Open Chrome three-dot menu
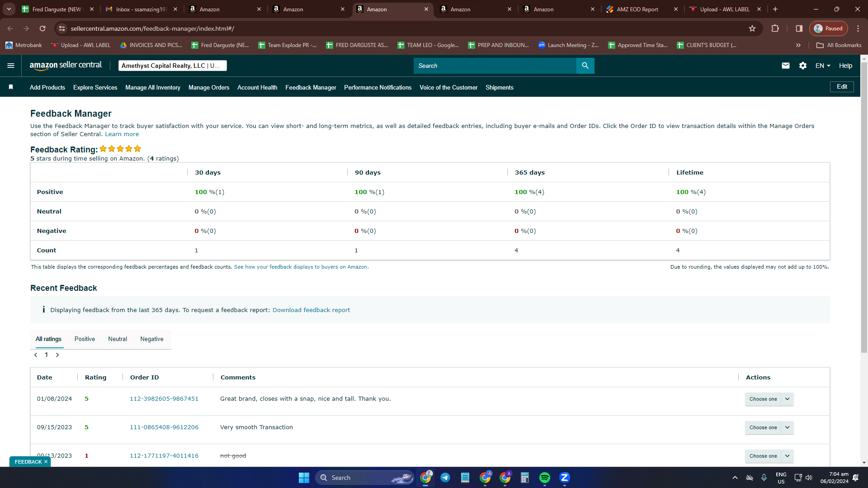 tap(858, 28)
